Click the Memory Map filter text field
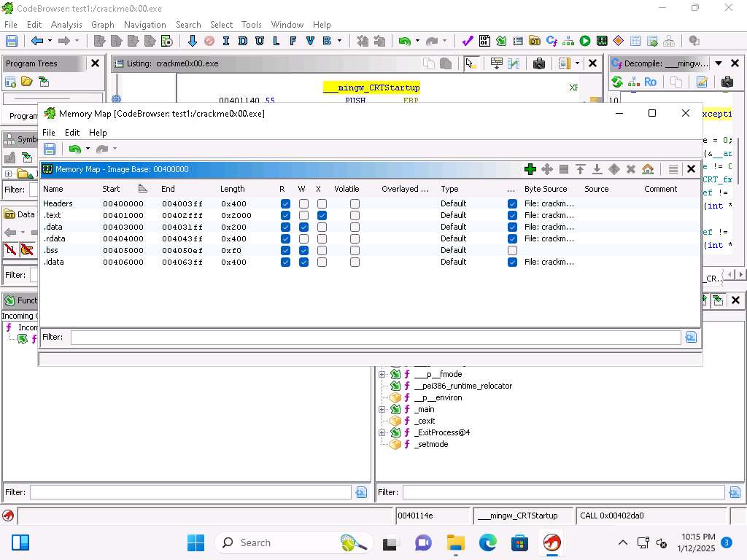 click(x=375, y=337)
